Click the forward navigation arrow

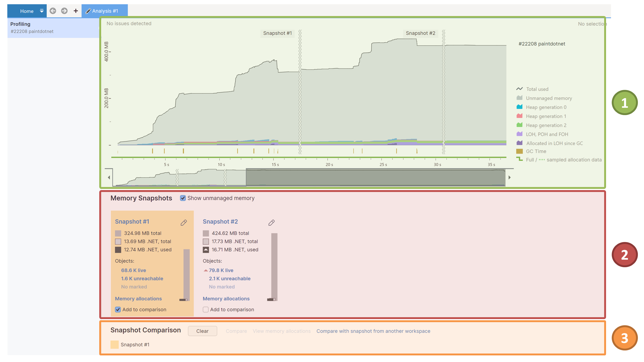64,11
